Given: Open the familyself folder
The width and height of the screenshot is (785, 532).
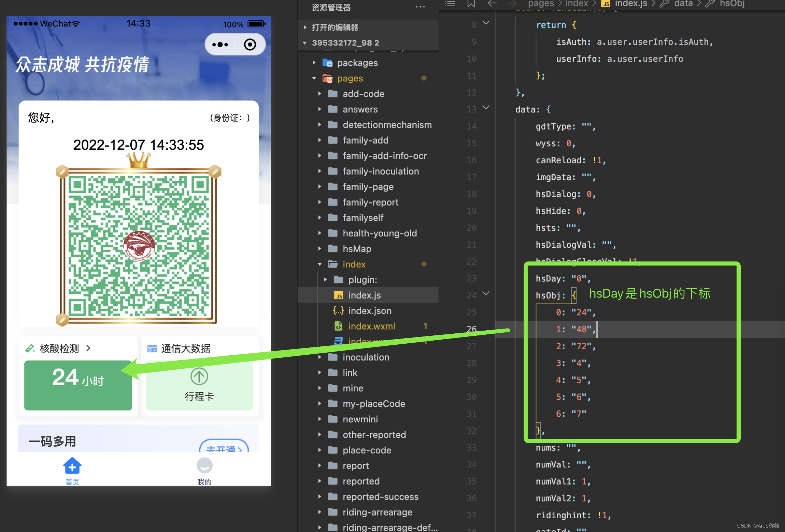Looking at the screenshot, I should 363,218.
